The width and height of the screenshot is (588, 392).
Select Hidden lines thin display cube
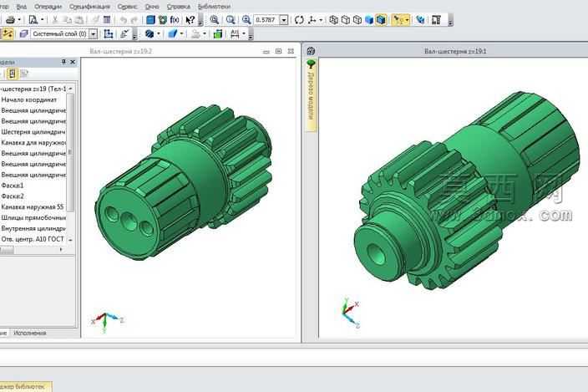[357, 20]
